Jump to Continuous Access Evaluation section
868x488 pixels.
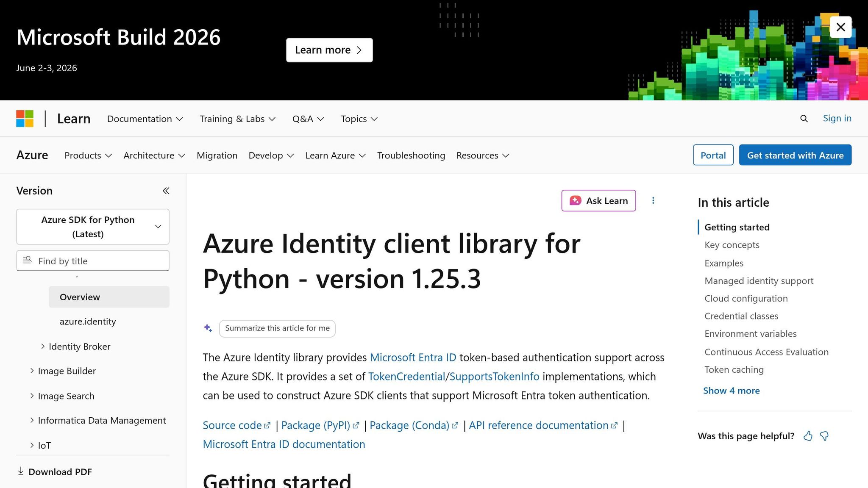766,352
